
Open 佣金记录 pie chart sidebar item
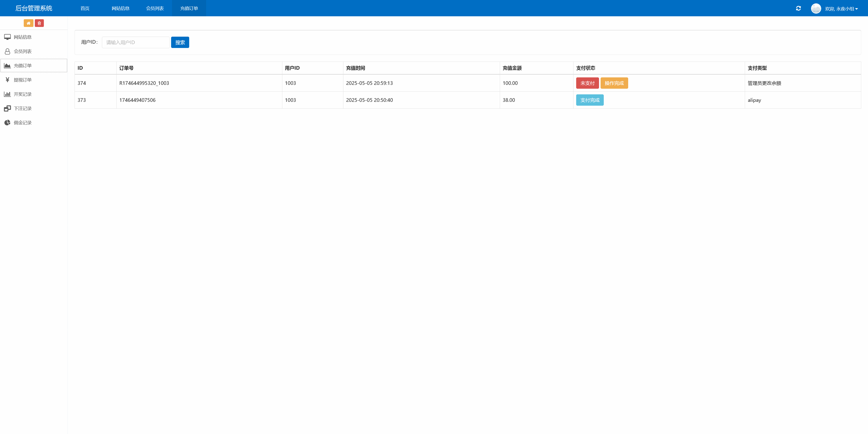[7, 123]
